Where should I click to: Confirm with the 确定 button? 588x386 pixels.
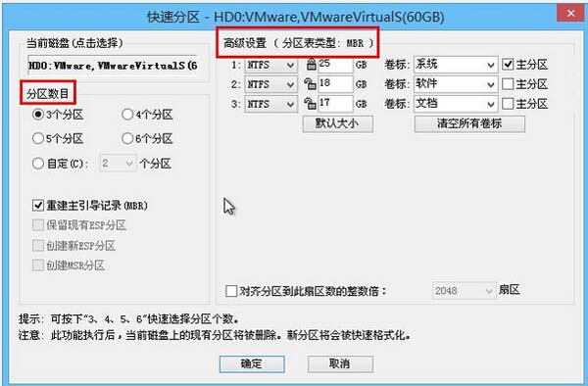(x=252, y=363)
